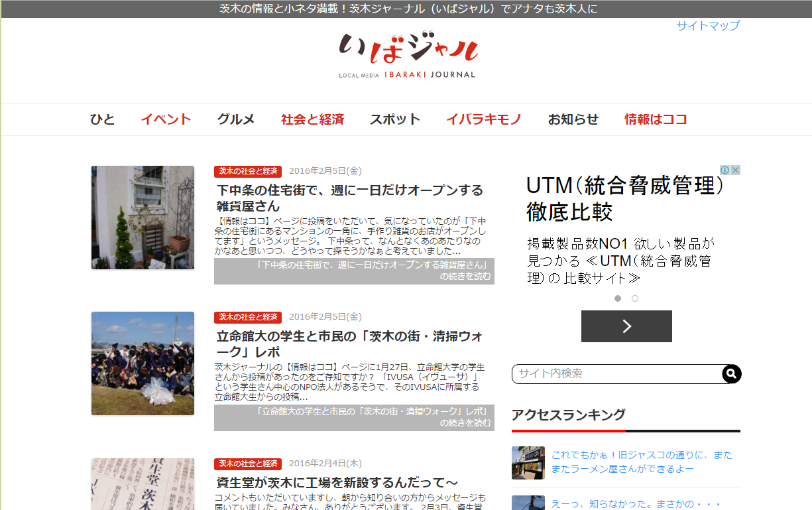Viewport: 812px width, 510px height.
Task: Click excerpt text of 下中条 article
Action: [351, 236]
